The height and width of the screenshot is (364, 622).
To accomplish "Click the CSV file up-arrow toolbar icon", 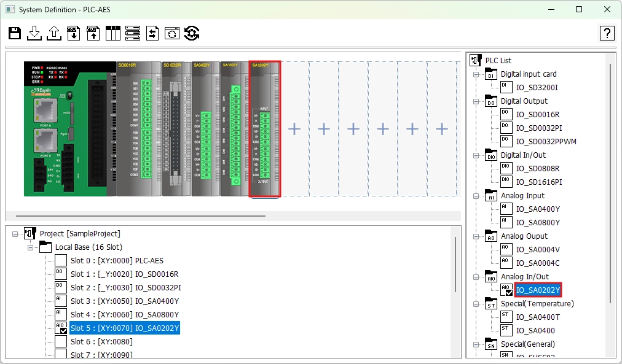I will pos(93,33).
